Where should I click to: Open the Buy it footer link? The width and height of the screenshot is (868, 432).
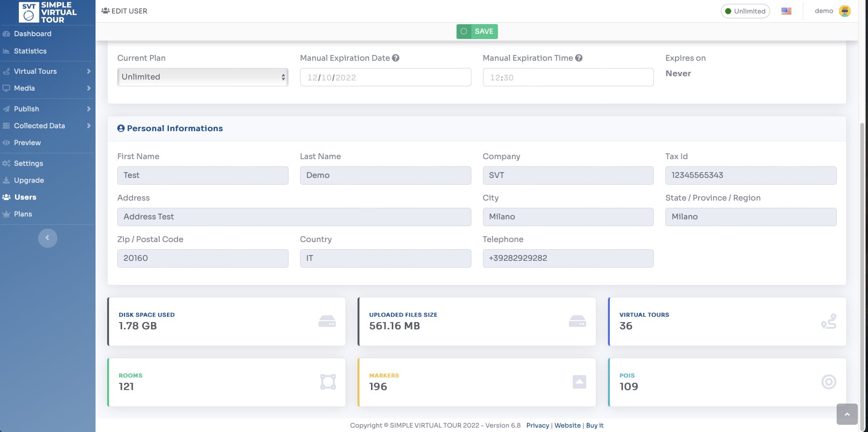point(594,425)
